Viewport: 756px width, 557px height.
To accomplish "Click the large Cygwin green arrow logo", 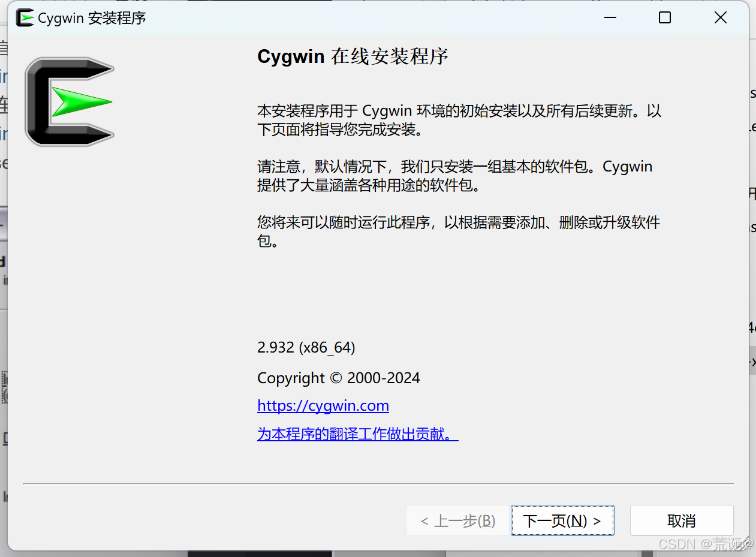I will click(x=69, y=101).
